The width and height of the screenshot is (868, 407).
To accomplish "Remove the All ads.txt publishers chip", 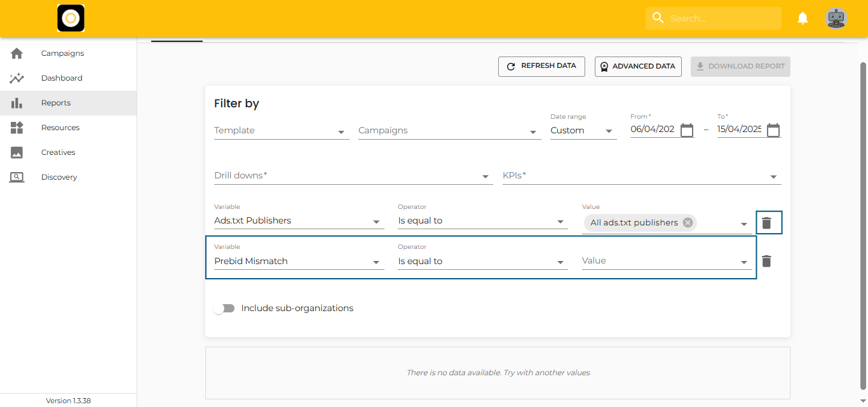I will coord(688,223).
